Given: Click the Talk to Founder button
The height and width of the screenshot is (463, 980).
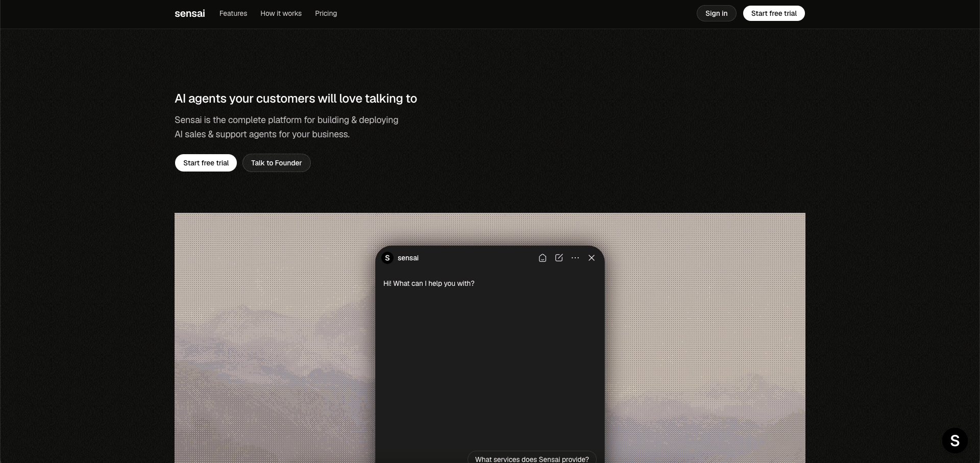Looking at the screenshot, I should tap(276, 163).
